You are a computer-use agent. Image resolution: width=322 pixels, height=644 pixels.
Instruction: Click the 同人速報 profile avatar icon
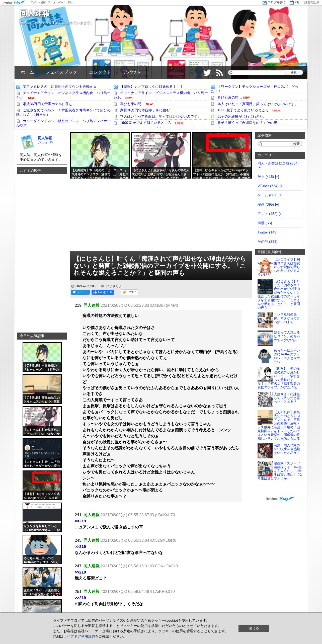click(27, 142)
